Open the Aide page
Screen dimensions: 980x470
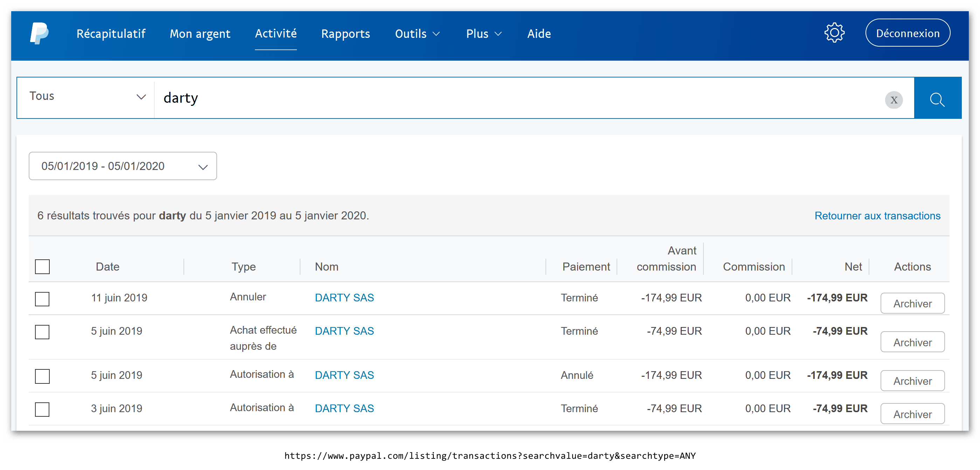[x=539, y=34]
